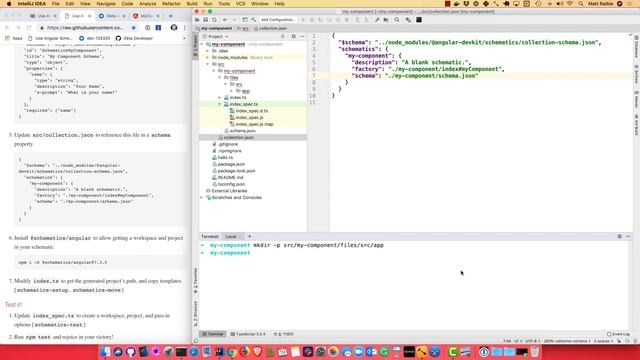This screenshot has width=640, height=360.
Task: Collapse the files folder in project tree
Action: [x=220, y=78]
